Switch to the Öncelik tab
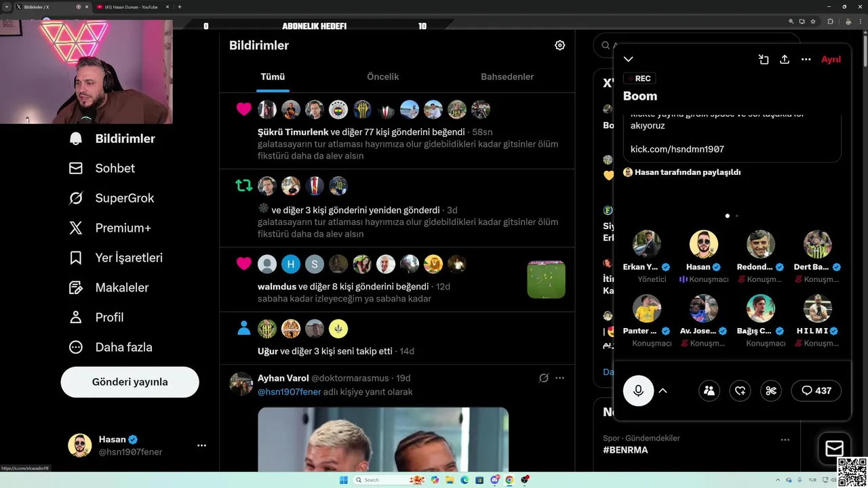 [382, 77]
